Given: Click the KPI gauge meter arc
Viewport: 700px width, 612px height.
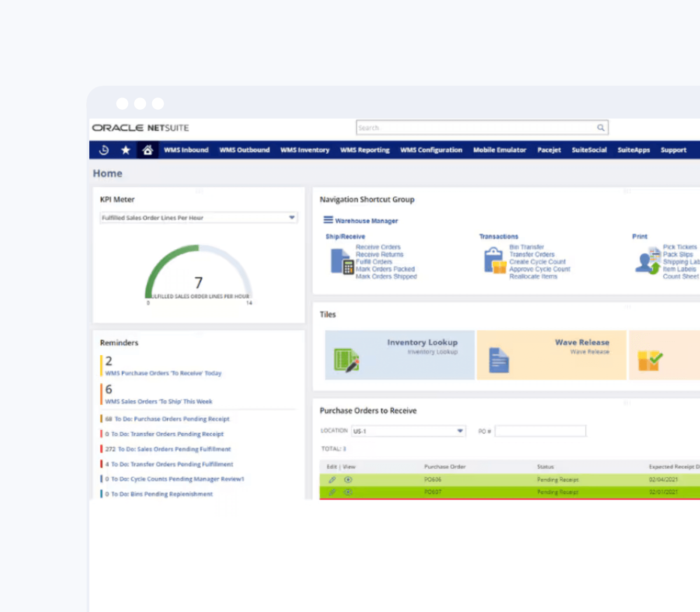Looking at the screenshot, I should (199, 271).
